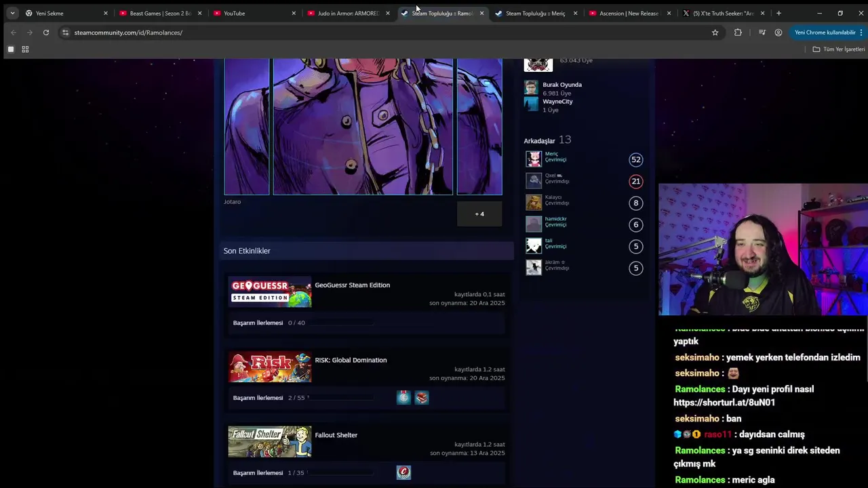Click the WayneCity group avatar
This screenshot has height=488, width=868.
[x=531, y=104]
